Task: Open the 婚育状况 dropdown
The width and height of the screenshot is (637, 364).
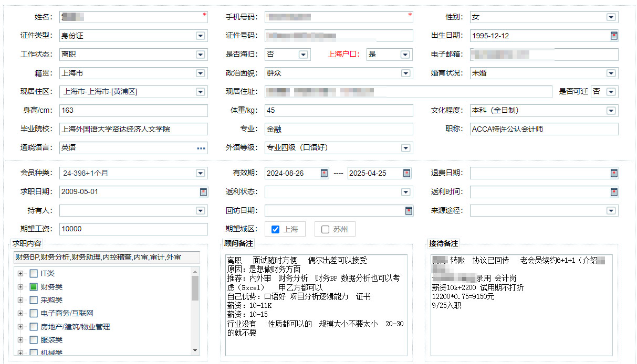Action: (x=611, y=73)
